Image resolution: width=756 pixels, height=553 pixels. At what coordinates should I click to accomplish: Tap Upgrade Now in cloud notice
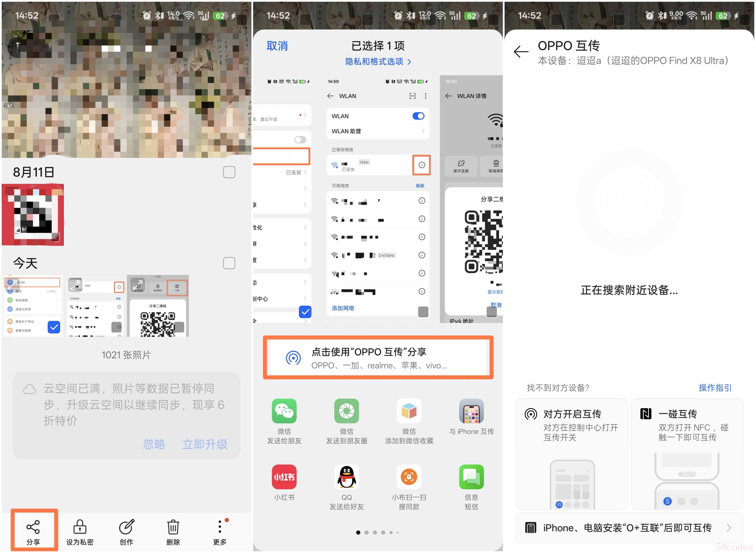coord(205,444)
